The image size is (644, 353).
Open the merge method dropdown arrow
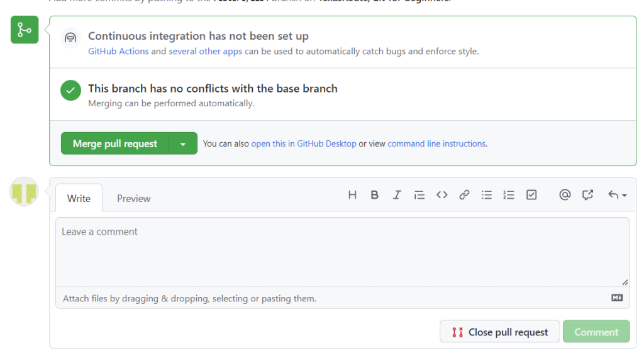(x=183, y=143)
